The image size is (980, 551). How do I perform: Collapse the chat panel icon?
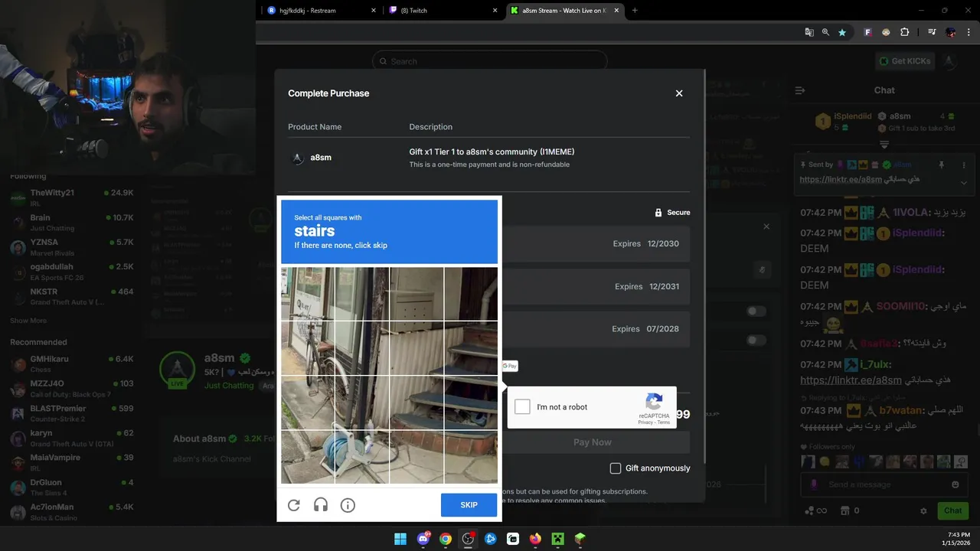coord(800,90)
